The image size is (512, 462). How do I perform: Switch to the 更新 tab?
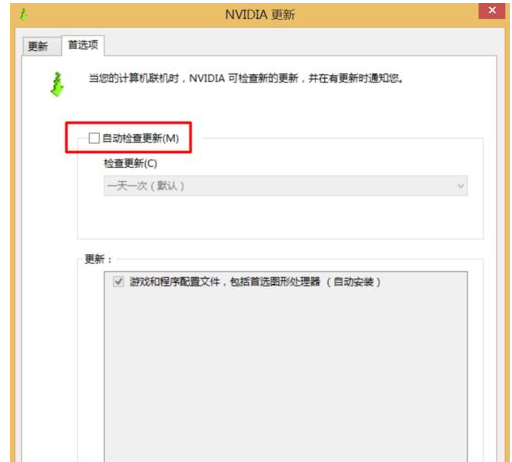pos(38,46)
